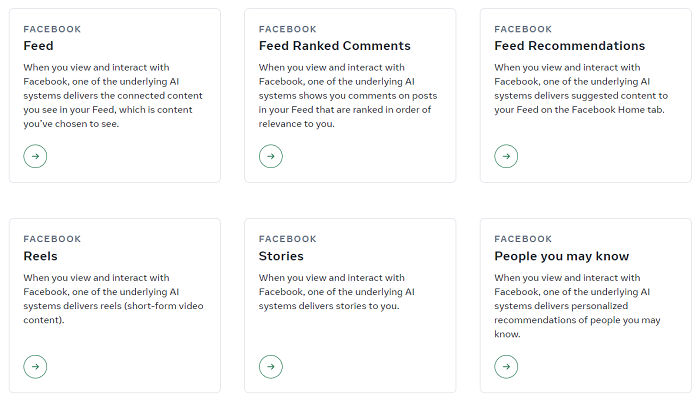The image size is (700, 399).
Task: Open the Feed Recommendations arrow icon
Action: click(506, 156)
